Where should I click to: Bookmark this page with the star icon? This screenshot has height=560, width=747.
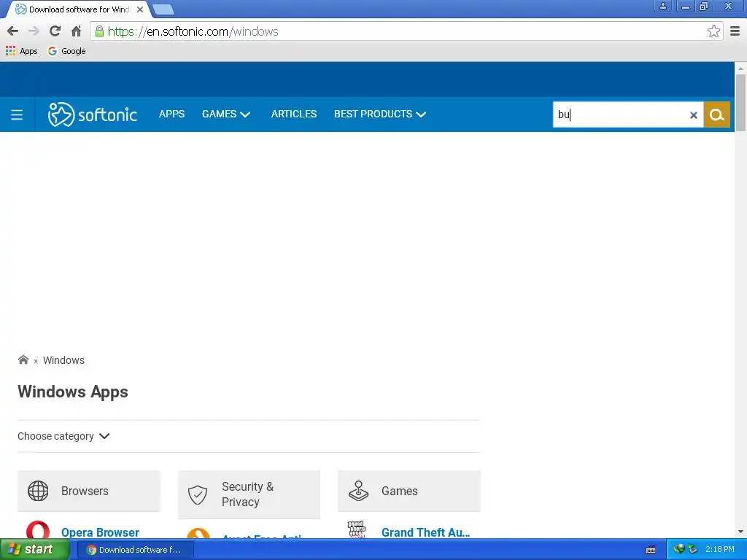(713, 31)
